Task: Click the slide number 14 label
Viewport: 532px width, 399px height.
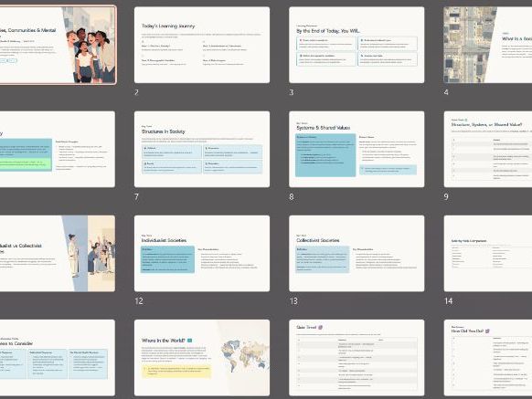Action: point(448,301)
